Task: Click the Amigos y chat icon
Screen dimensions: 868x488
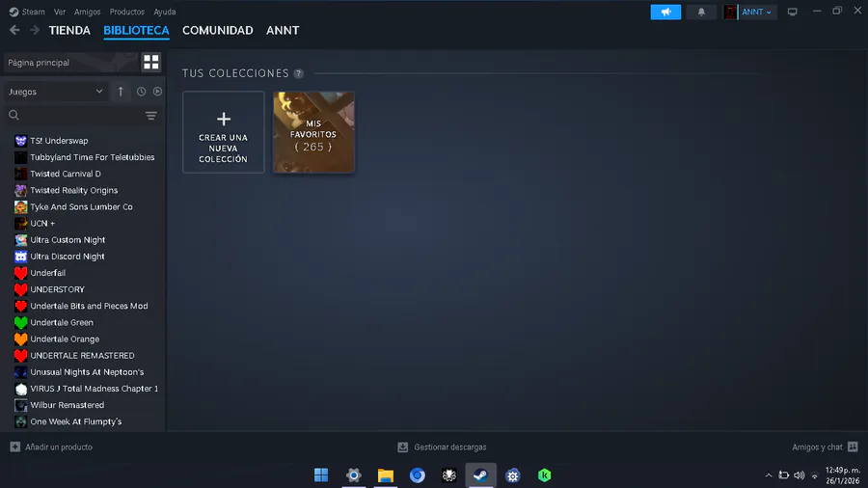Action: [853, 447]
